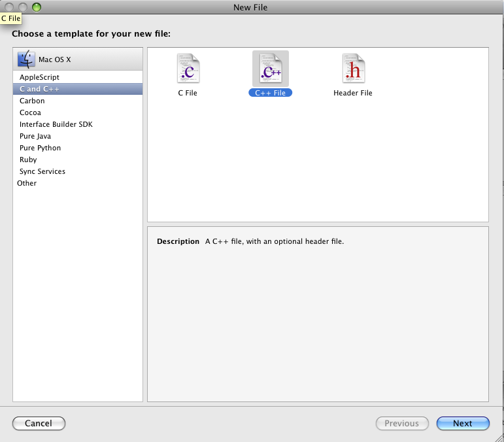The image size is (504, 442).
Task: Click the Next button
Action: pos(462,423)
